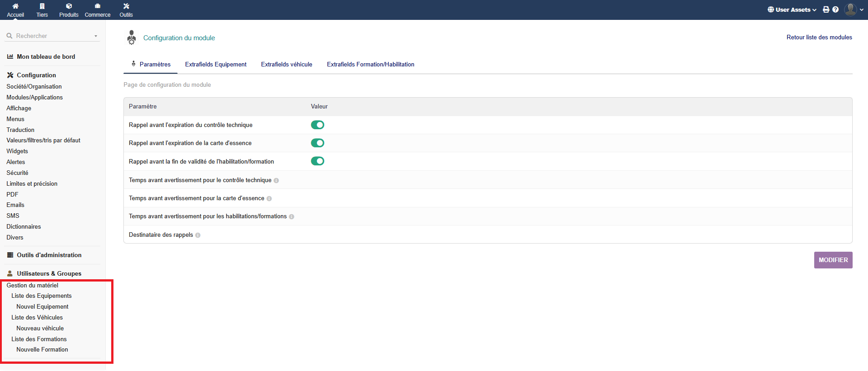
Task: Expand the Rechercher search dropdown arrow
Action: [x=96, y=36]
